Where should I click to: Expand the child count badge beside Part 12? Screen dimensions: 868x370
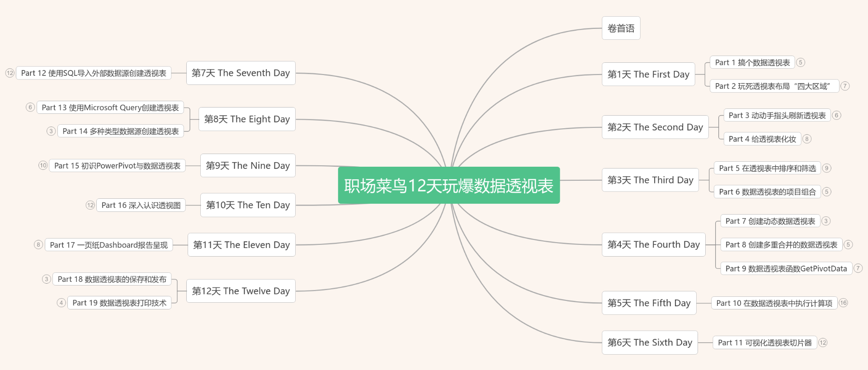10,73
